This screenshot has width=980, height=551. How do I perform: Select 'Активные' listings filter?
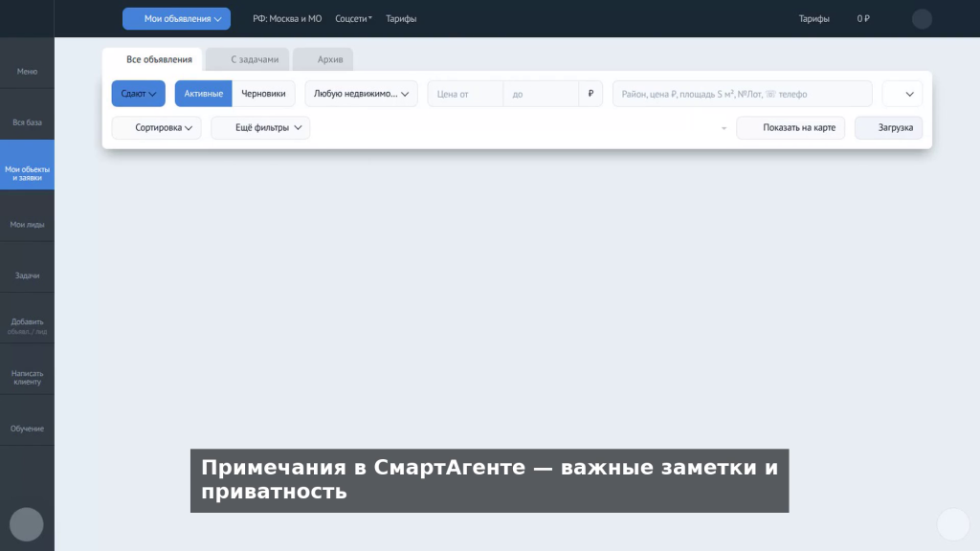coord(203,94)
